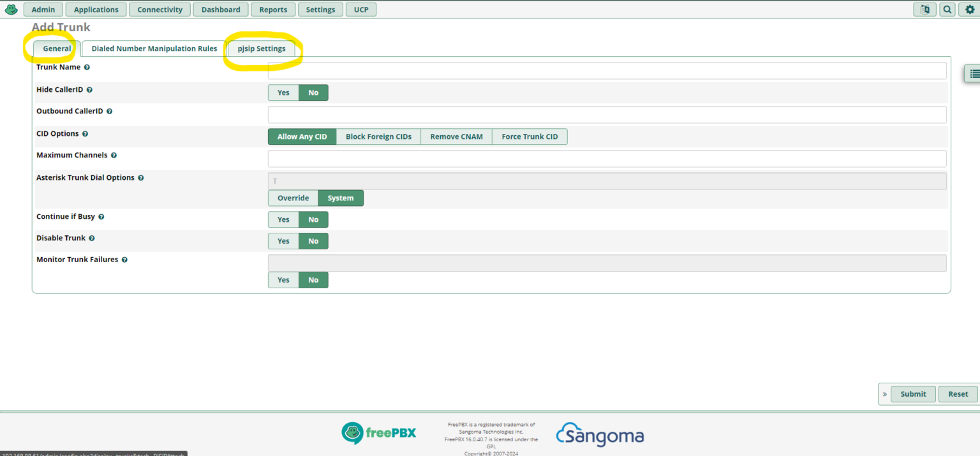980x456 pixels.
Task: Open the trunk list panel icon on the right
Action: (974, 73)
